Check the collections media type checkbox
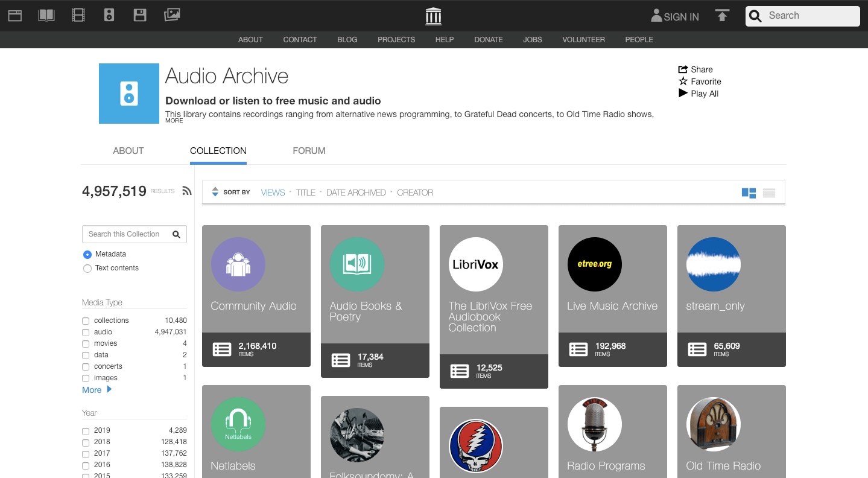868x478 pixels. click(86, 321)
